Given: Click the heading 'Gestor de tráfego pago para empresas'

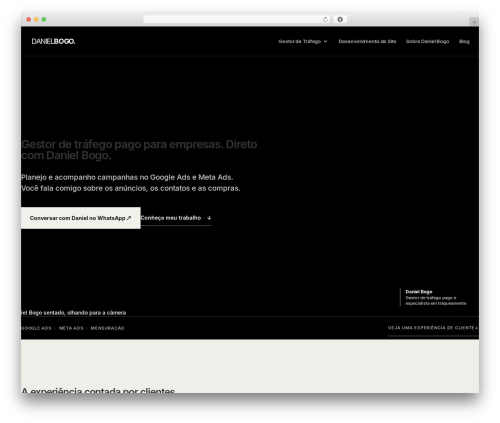Looking at the screenshot, I should [x=139, y=150].
